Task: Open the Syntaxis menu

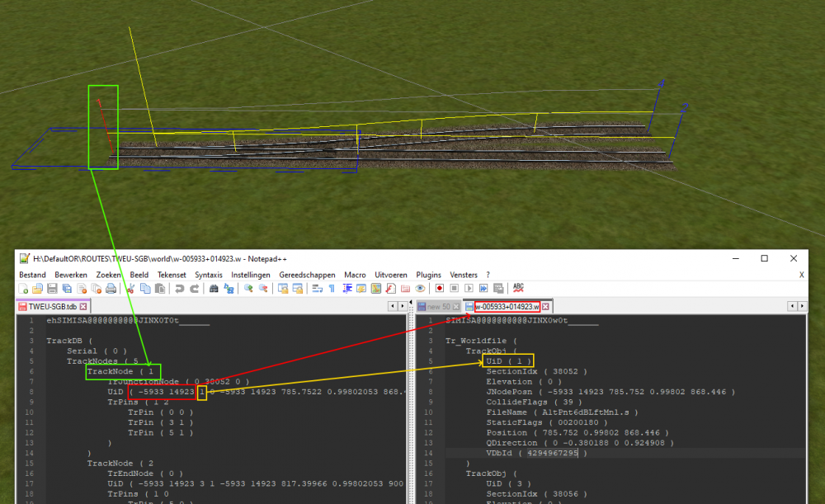Action: 208,275
